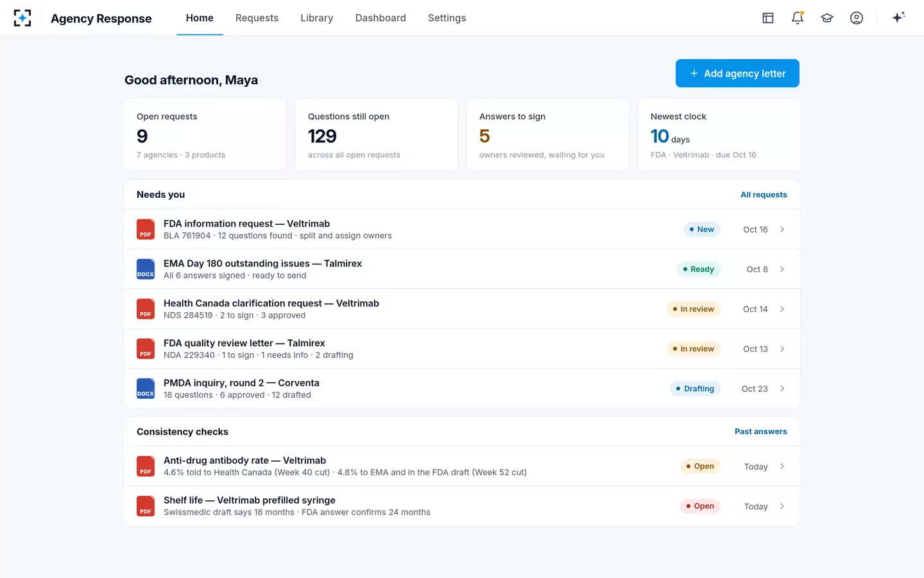Open the Past answers link

point(761,432)
